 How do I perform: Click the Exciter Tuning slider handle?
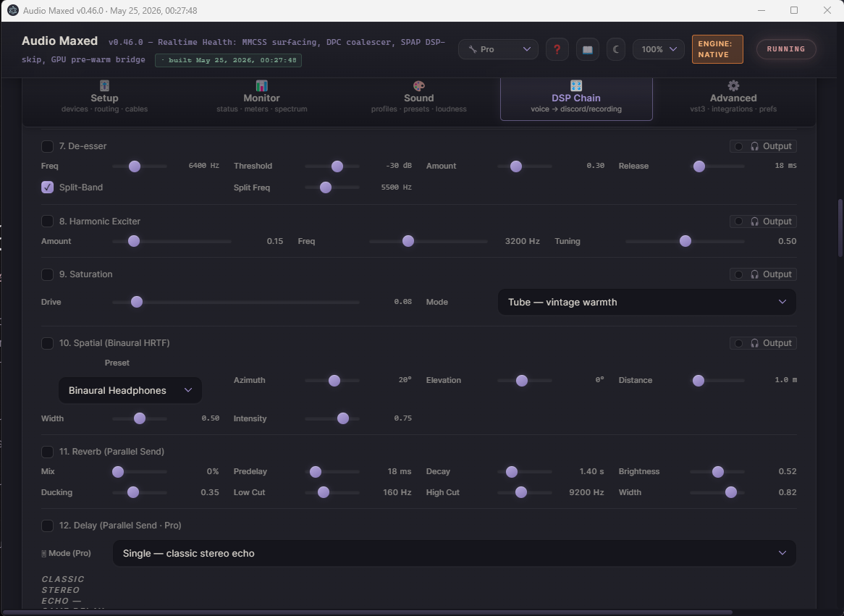(685, 241)
